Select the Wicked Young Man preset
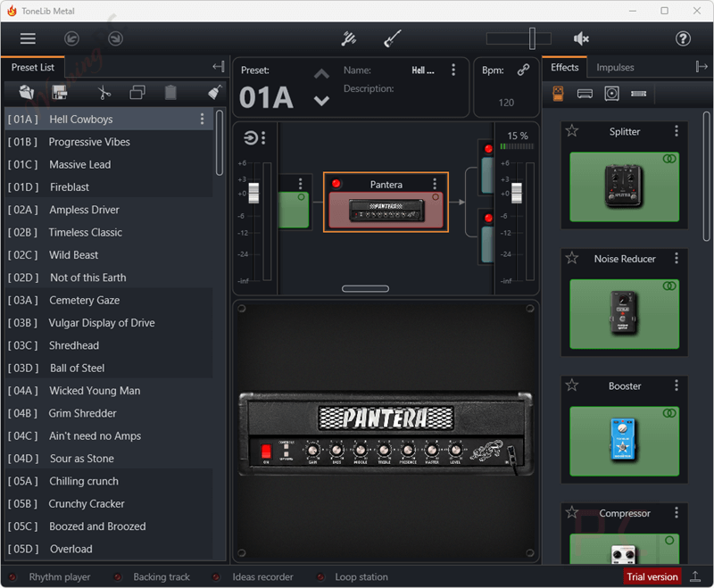 pos(109,391)
